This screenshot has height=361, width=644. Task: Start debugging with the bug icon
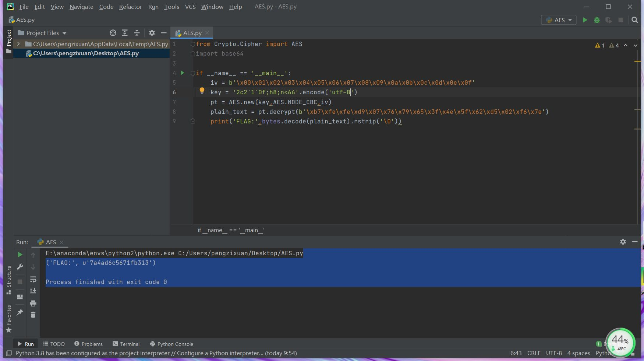point(597,20)
